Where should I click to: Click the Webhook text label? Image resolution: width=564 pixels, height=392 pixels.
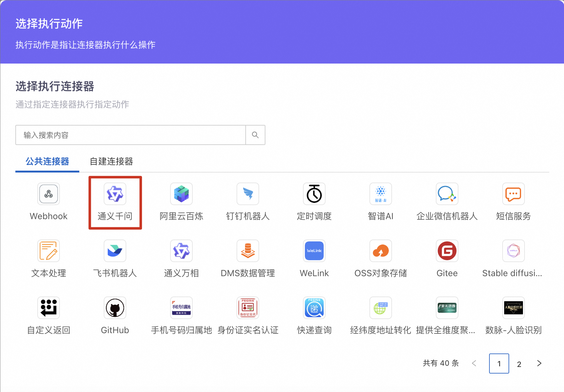(49, 216)
